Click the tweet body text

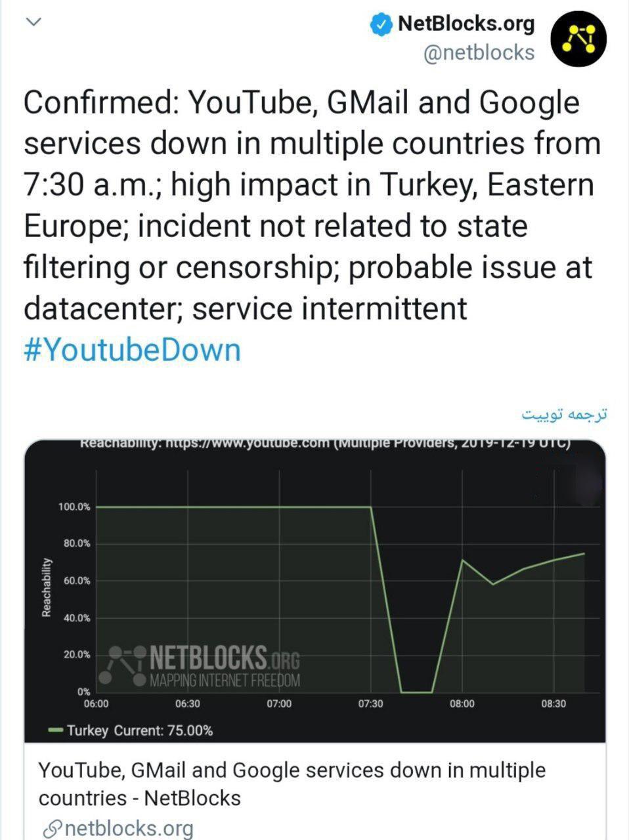312,205
